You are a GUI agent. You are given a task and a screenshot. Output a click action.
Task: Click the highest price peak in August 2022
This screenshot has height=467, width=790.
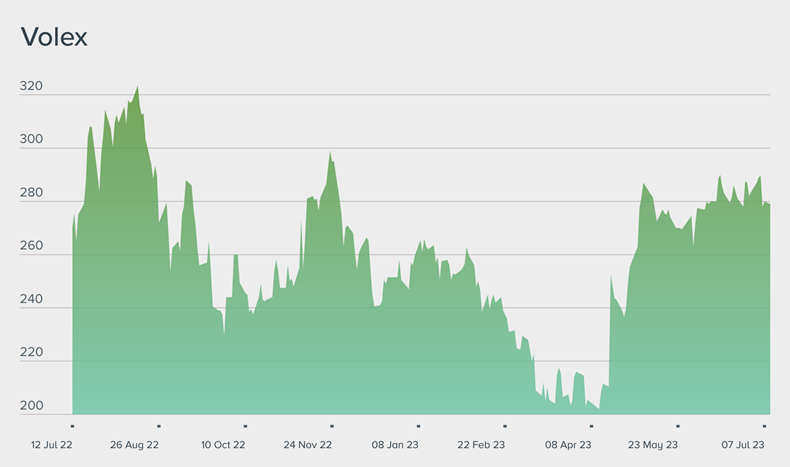[137, 87]
